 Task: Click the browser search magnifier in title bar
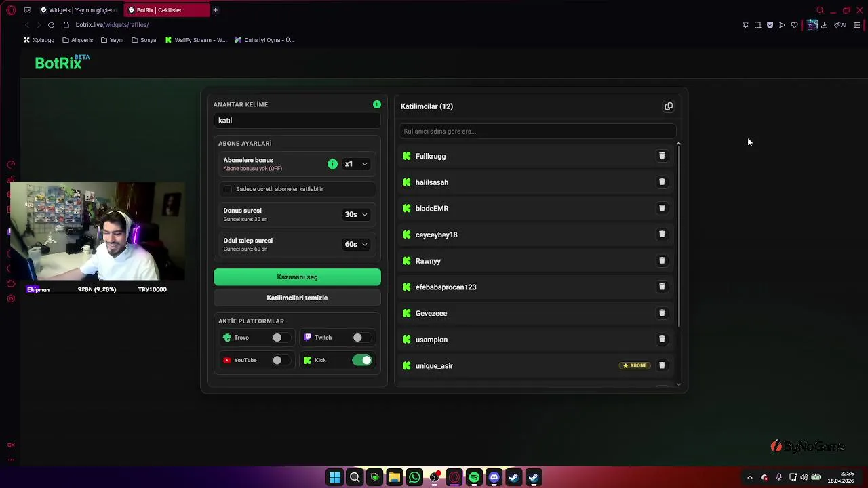click(820, 10)
